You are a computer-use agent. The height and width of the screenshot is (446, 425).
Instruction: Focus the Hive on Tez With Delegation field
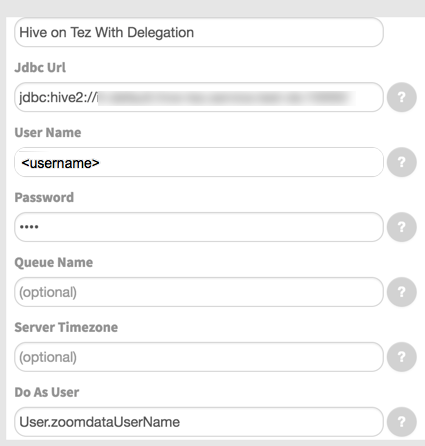pyautogui.click(x=199, y=32)
